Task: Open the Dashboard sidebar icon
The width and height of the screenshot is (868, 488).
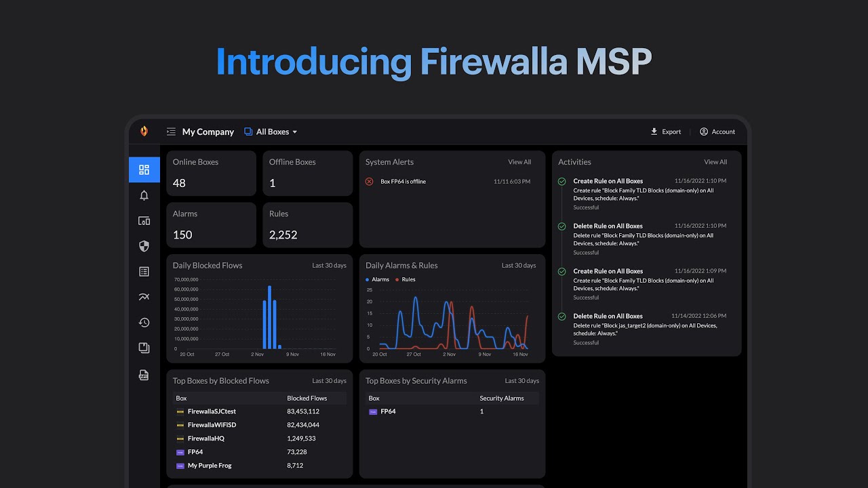Action: [144, 170]
